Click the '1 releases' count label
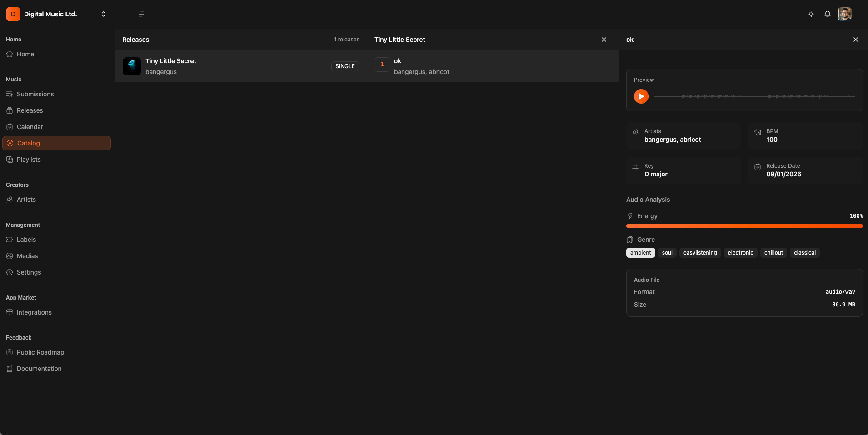Viewport: 868px width, 435px height. 346,40
